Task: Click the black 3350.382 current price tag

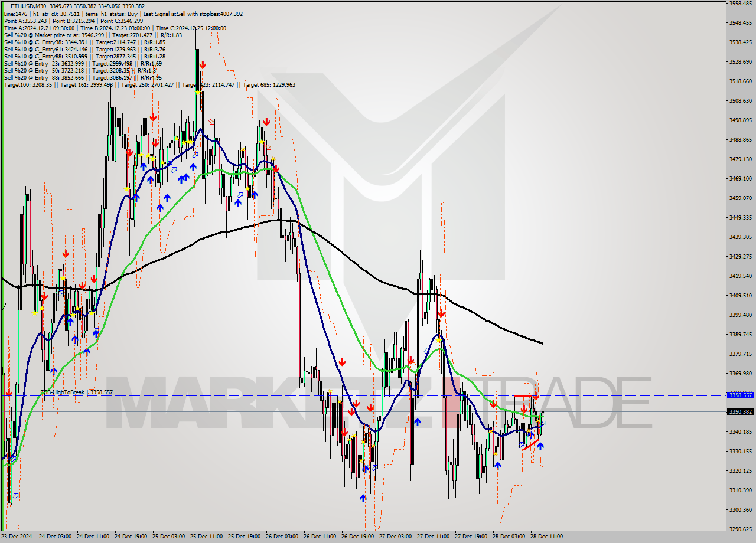Action: click(x=740, y=411)
